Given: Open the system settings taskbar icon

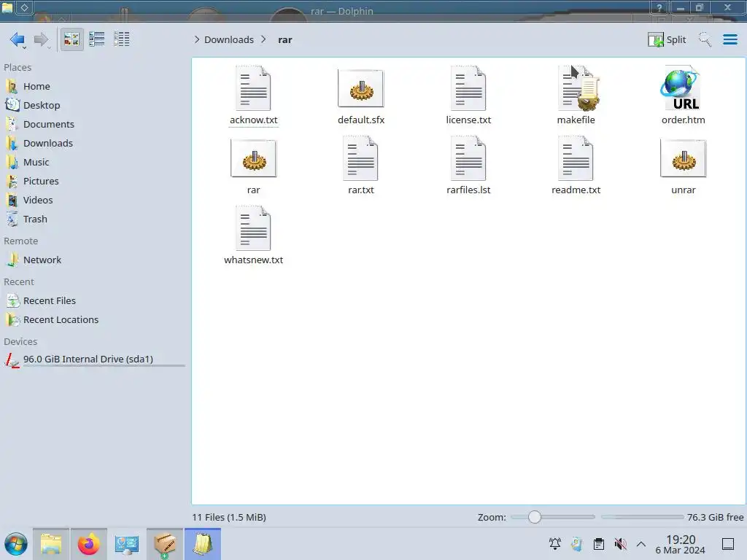Looking at the screenshot, I should tap(126, 544).
